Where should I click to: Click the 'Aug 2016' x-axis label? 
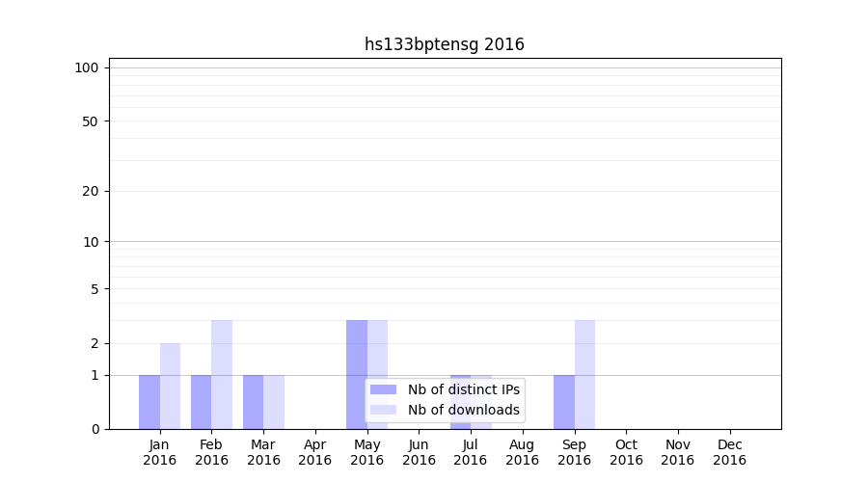coord(522,452)
